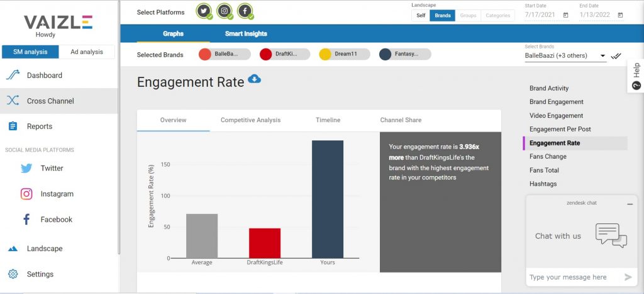This screenshot has width=644, height=294.
Task: Open the Graphs tab
Action: click(174, 34)
